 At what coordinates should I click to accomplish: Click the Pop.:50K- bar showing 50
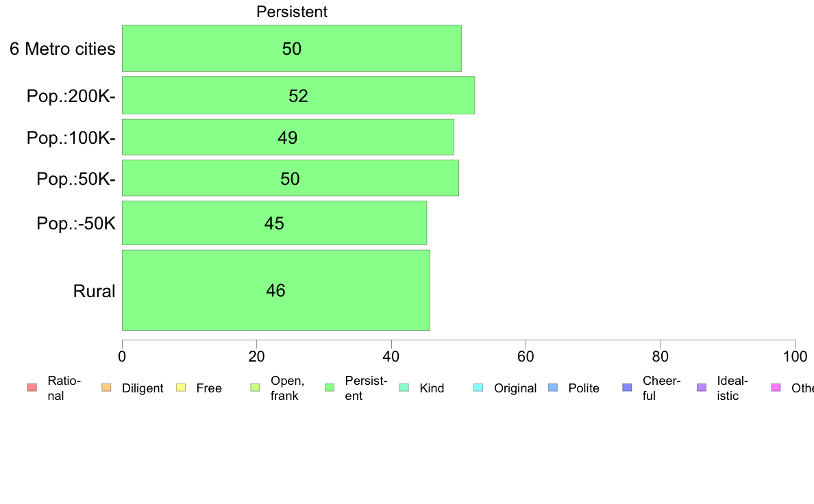pyautogui.click(x=291, y=178)
